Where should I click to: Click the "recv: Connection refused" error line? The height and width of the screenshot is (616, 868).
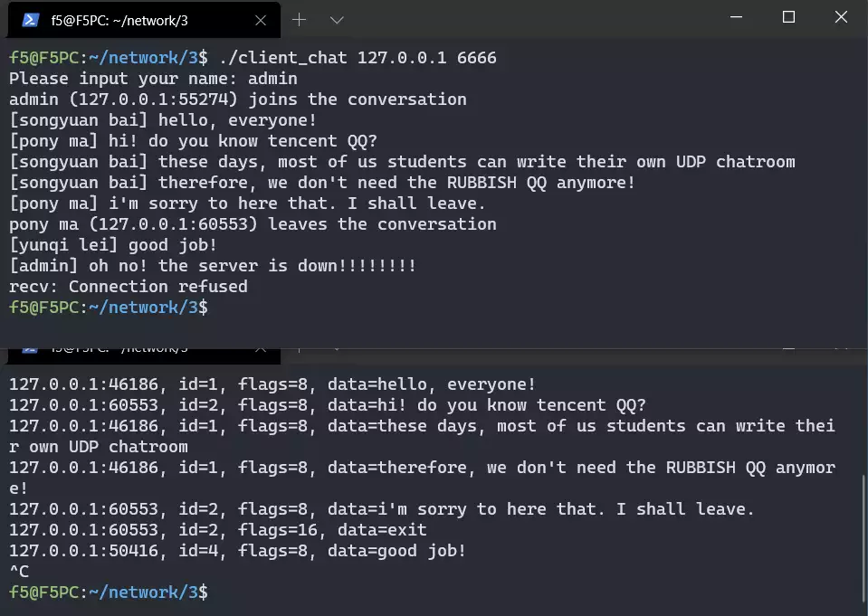[x=129, y=287]
